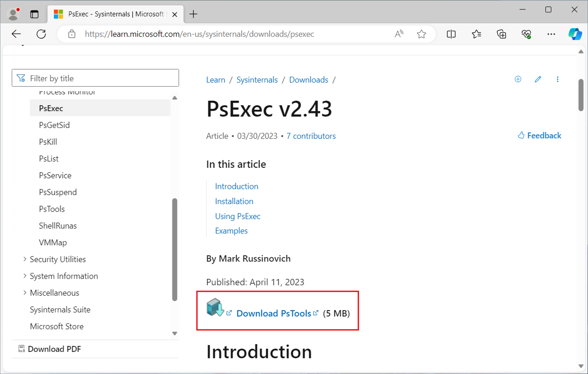588x374 pixels.
Task: Click the main page scrollbar thumb
Action: (x=581, y=95)
